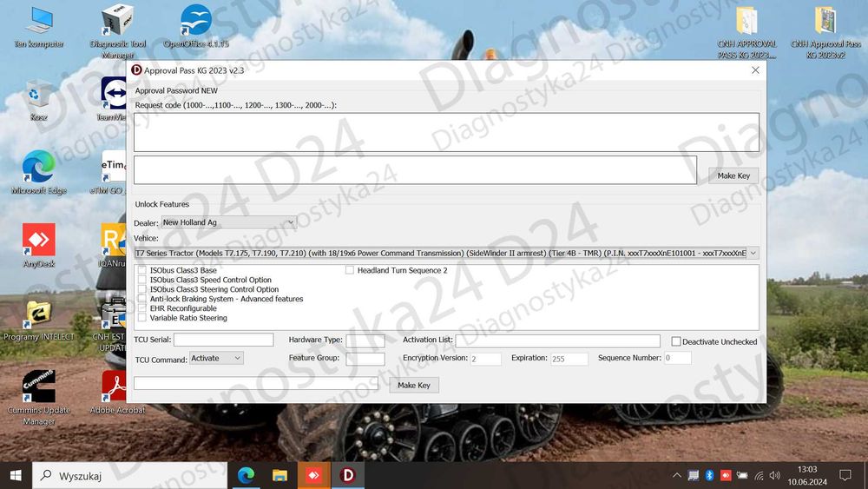868x489 pixels.
Task: Open Microsoft Edge desktop shortcut
Action: pyautogui.click(x=39, y=172)
